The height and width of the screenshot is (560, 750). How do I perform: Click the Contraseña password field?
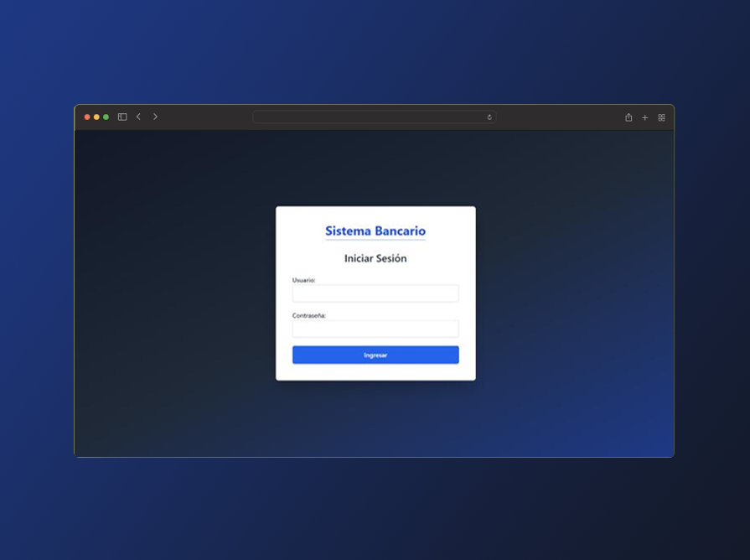click(375, 329)
